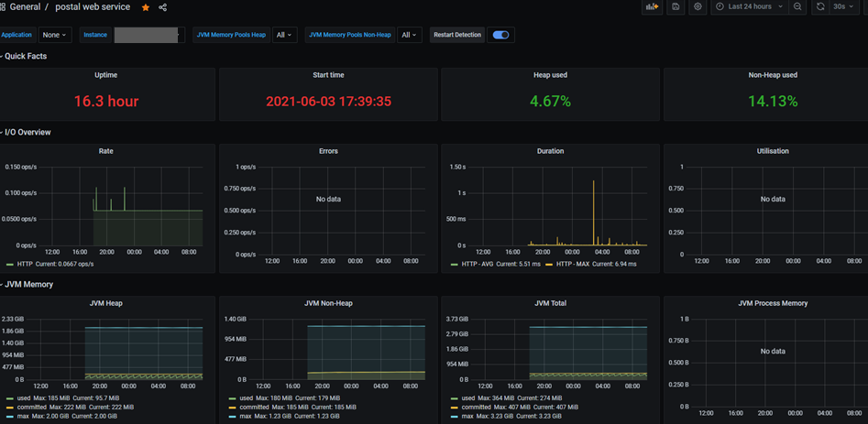Toggle used series in JVM Heap legend
The height and width of the screenshot is (424, 868).
[x=23, y=398]
